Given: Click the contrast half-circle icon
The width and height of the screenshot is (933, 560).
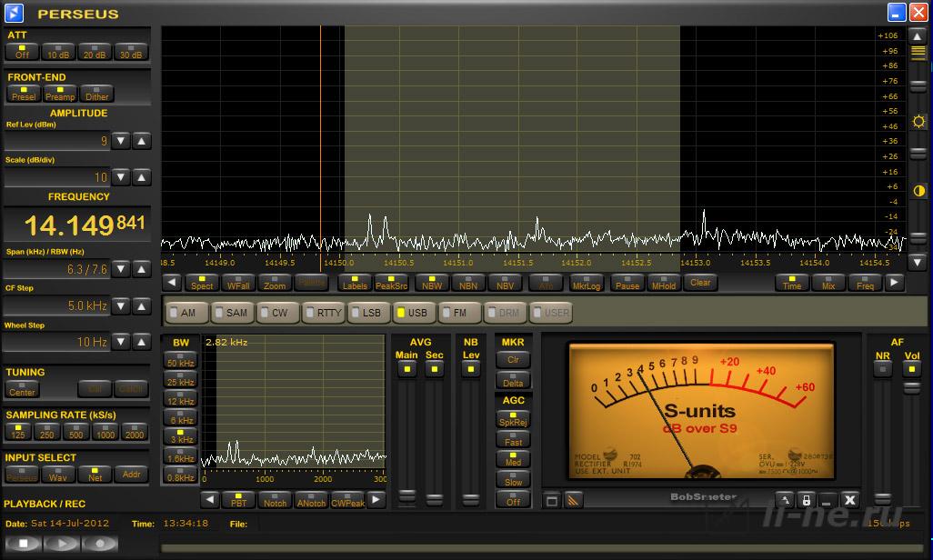Looking at the screenshot, I should [918, 191].
